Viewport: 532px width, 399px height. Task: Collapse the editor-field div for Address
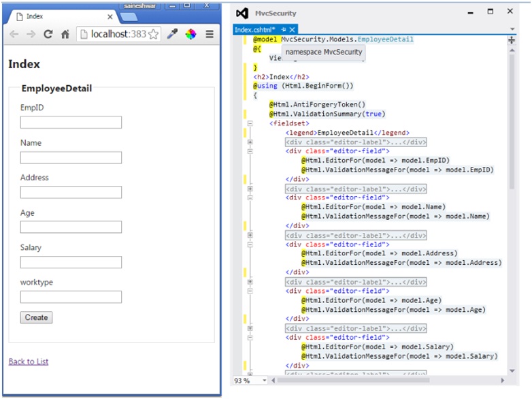[250, 244]
